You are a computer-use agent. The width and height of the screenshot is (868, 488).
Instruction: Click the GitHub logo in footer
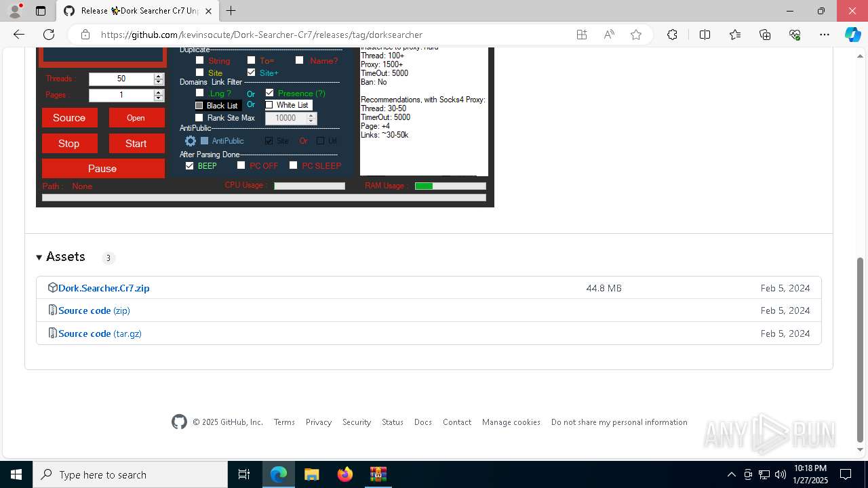(179, 422)
